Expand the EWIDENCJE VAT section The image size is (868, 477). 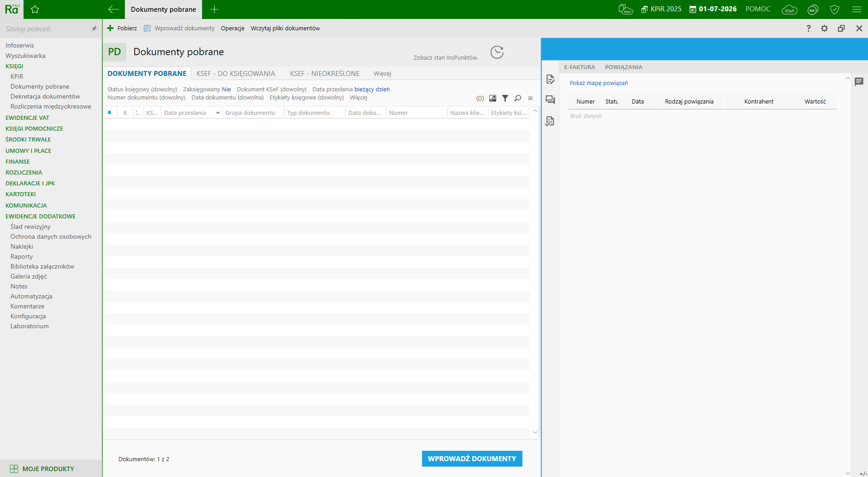[x=27, y=118]
